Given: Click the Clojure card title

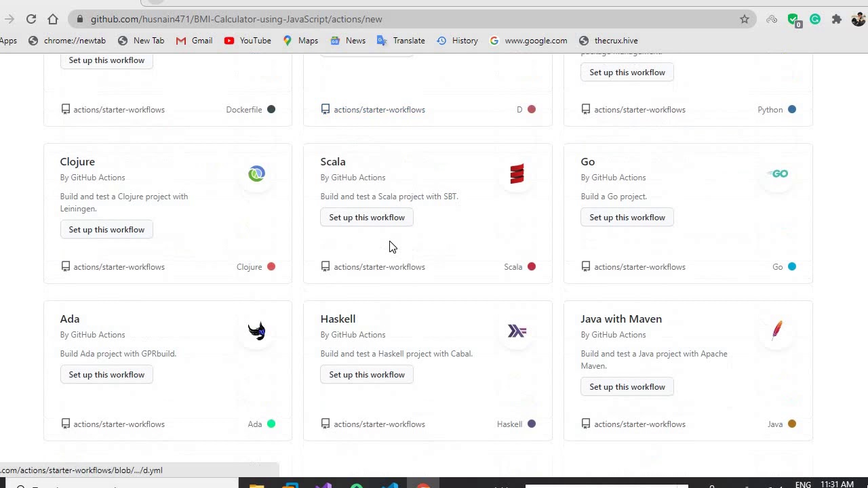Looking at the screenshot, I should pos(77,162).
